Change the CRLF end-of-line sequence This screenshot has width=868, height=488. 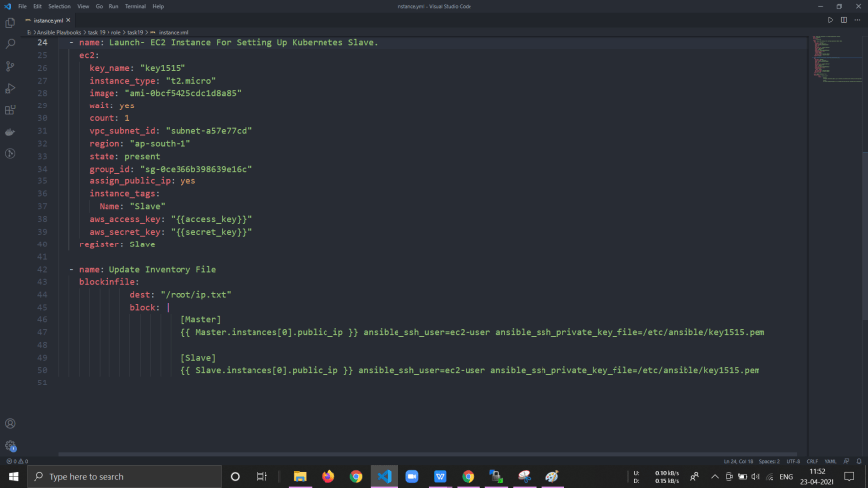click(x=812, y=461)
